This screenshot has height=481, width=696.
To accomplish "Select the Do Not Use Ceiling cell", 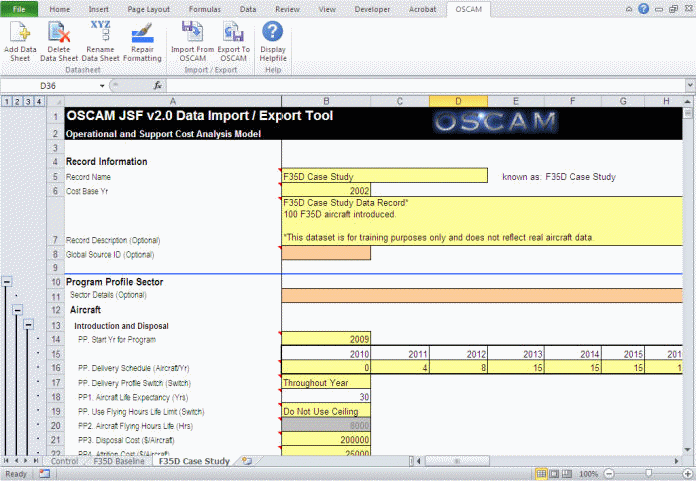I will click(326, 411).
